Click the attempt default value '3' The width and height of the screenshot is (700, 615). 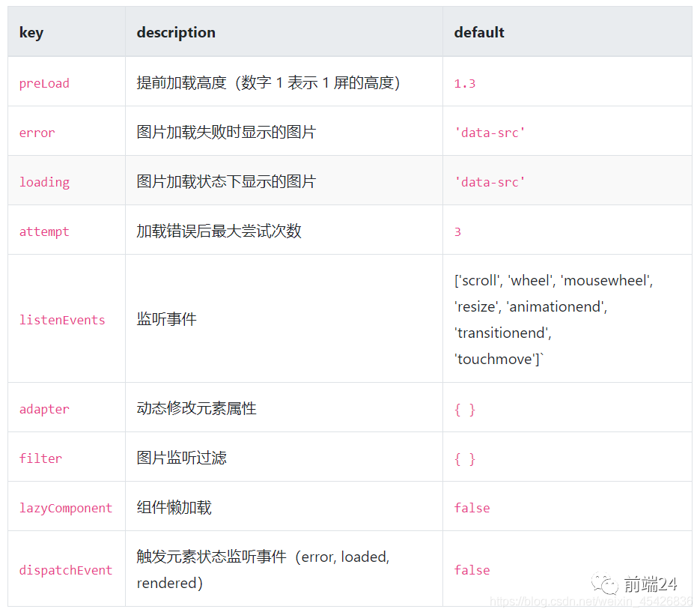click(457, 231)
